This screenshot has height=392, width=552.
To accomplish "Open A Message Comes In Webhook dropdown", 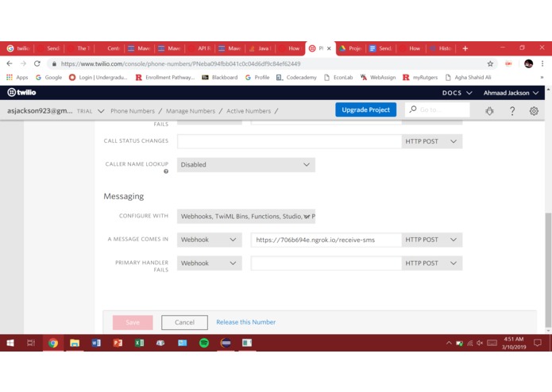I will click(209, 240).
